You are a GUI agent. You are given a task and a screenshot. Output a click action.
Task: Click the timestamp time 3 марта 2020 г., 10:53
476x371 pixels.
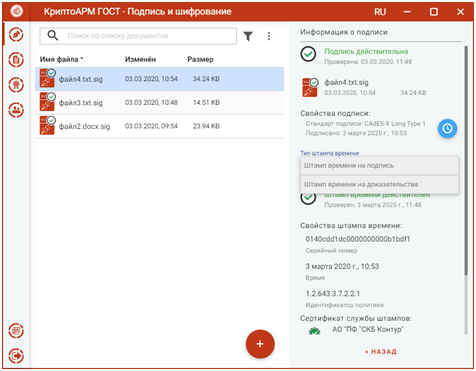click(x=342, y=266)
